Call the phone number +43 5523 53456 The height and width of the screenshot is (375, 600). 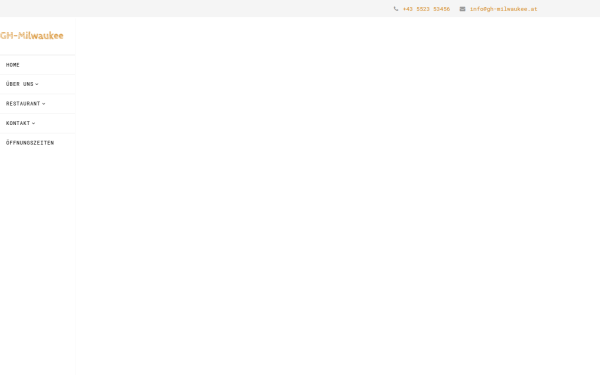click(x=426, y=9)
